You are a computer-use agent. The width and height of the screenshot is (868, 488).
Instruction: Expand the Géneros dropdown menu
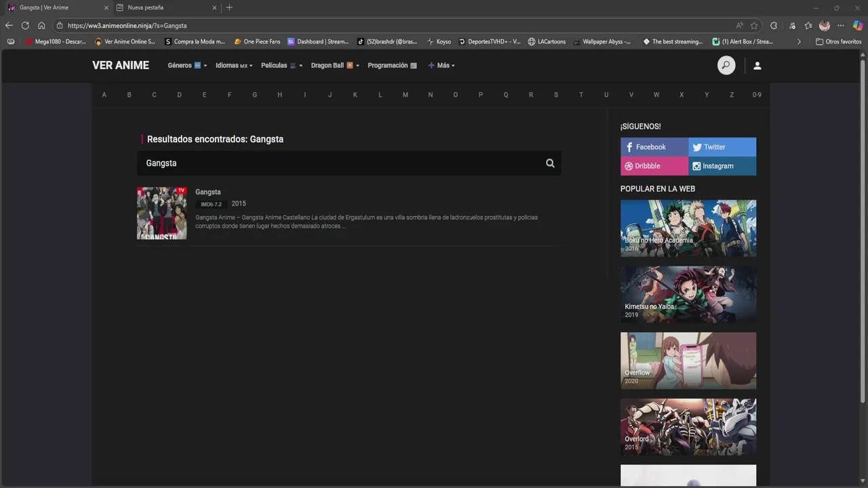187,66
